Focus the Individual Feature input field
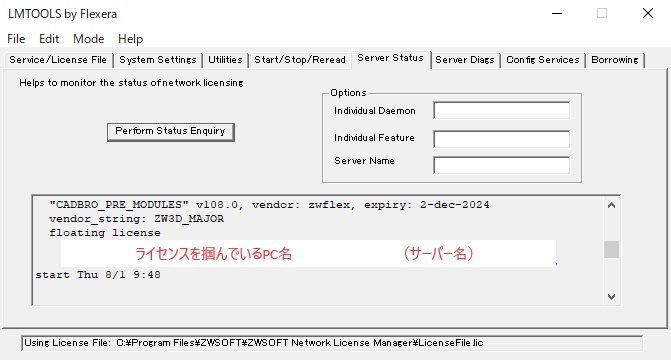 pos(502,139)
